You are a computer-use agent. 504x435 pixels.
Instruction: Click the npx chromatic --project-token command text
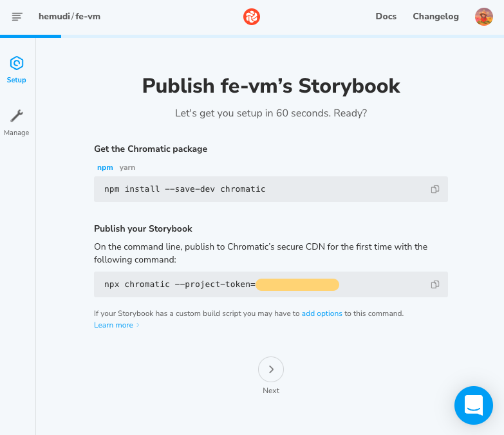[180, 284]
